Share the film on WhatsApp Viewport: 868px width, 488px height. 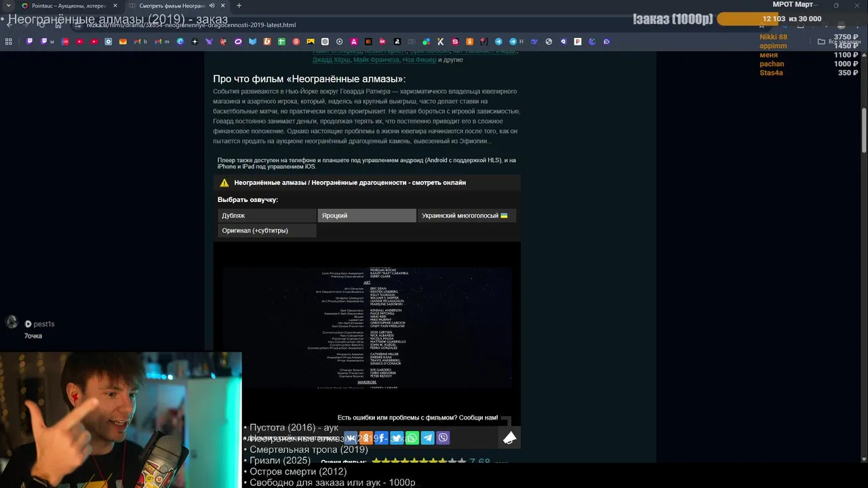(x=412, y=438)
